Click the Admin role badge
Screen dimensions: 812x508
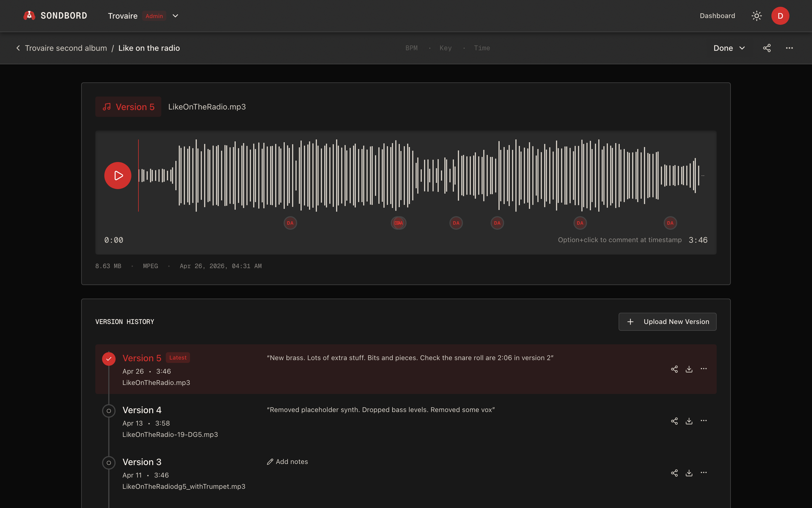pos(154,16)
